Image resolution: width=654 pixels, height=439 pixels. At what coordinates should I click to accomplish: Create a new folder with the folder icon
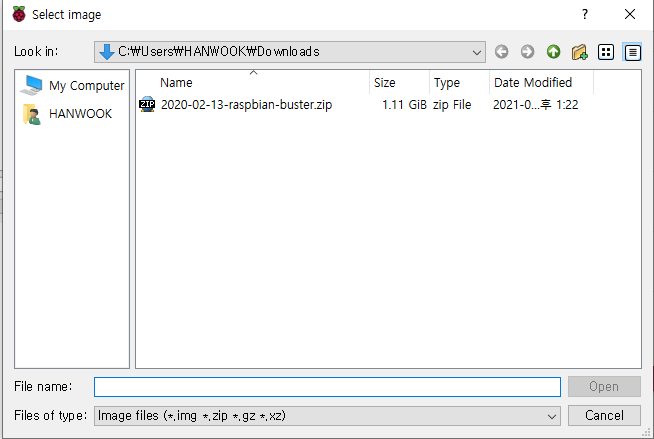point(580,52)
